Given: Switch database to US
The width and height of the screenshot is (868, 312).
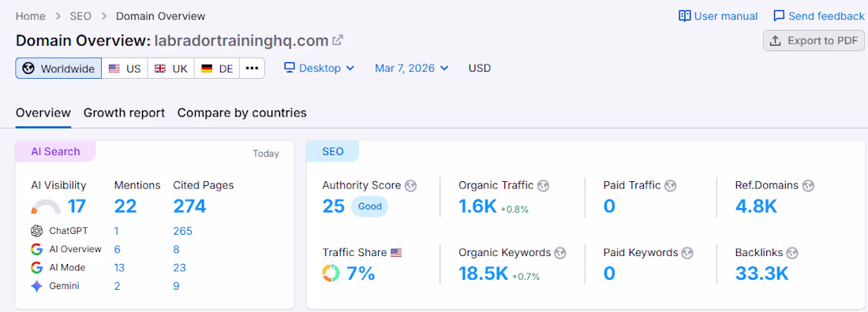Looking at the screenshot, I should click(125, 69).
